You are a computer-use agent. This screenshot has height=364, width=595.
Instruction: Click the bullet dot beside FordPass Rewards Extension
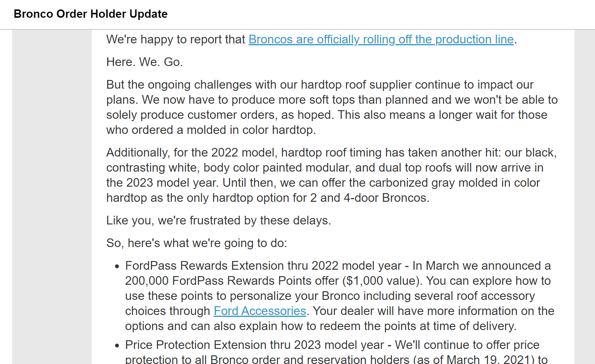pyautogui.click(x=117, y=266)
